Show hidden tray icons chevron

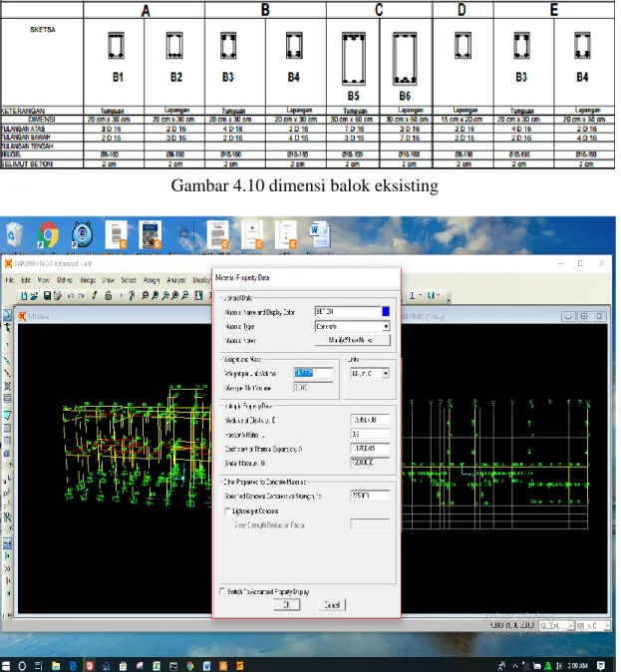coord(515,666)
